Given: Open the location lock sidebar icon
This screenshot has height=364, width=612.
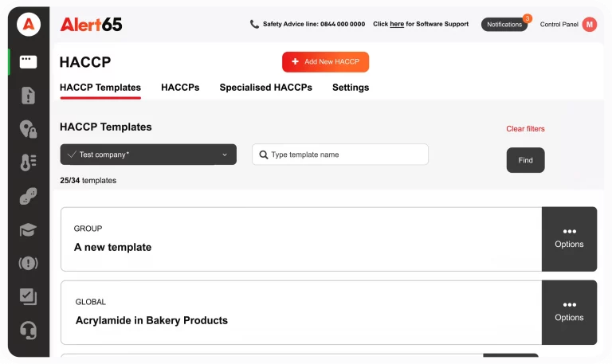Looking at the screenshot, I should [28, 129].
